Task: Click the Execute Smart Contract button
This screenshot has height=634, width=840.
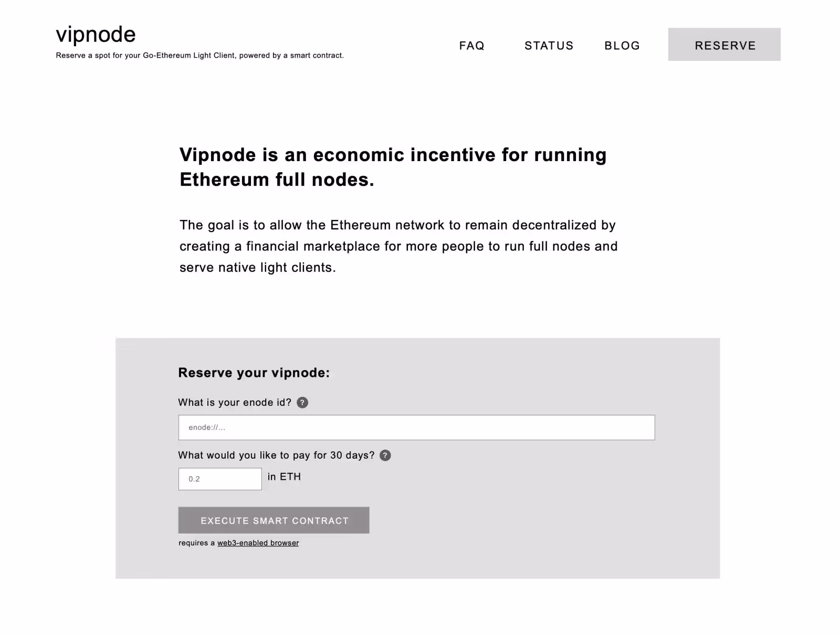Action: 274,520
